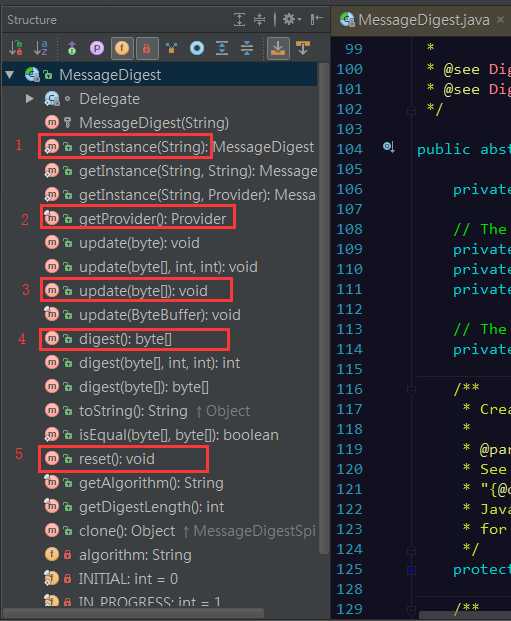The height and width of the screenshot is (621, 511).
Task: Toggle Show Inherited members icon
Action: coord(72,48)
